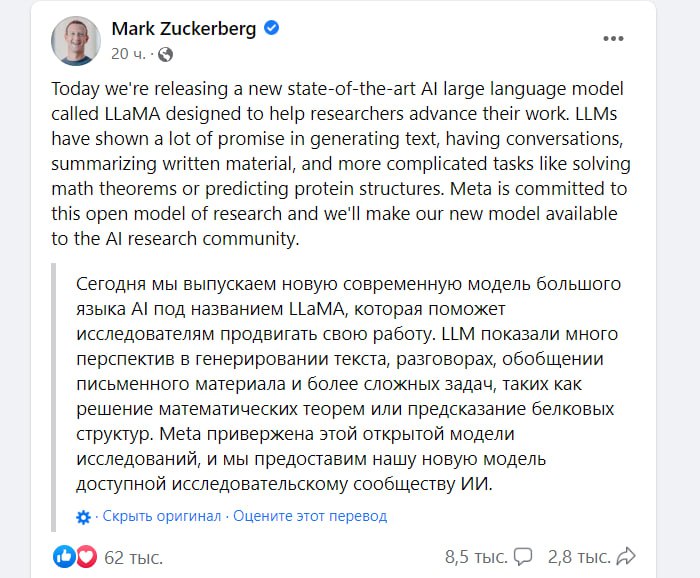
Task: Expand comments via "8,5 тыс." count
Action: click(x=475, y=556)
